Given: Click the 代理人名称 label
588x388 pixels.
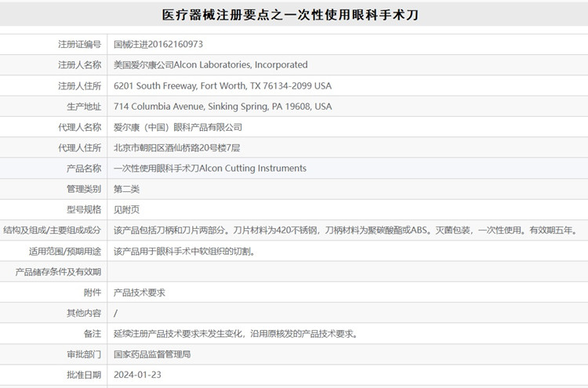Looking at the screenshot, I should pyautogui.click(x=79, y=127).
